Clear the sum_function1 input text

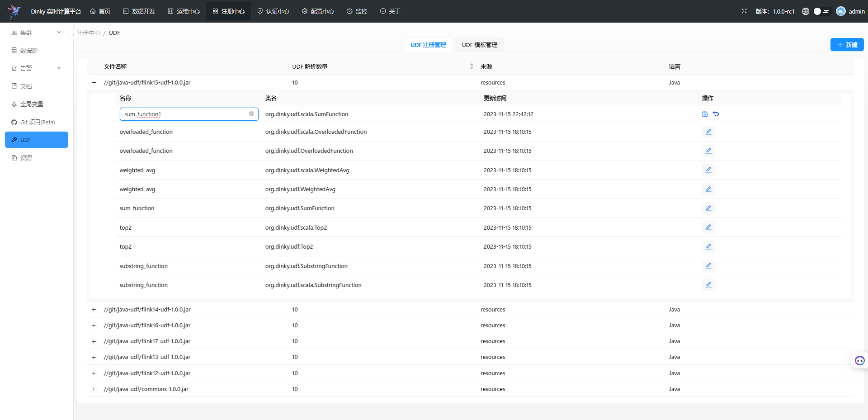pos(251,114)
